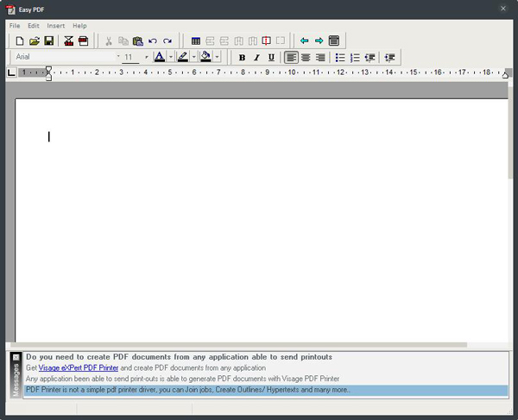Center align the text

click(306, 58)
